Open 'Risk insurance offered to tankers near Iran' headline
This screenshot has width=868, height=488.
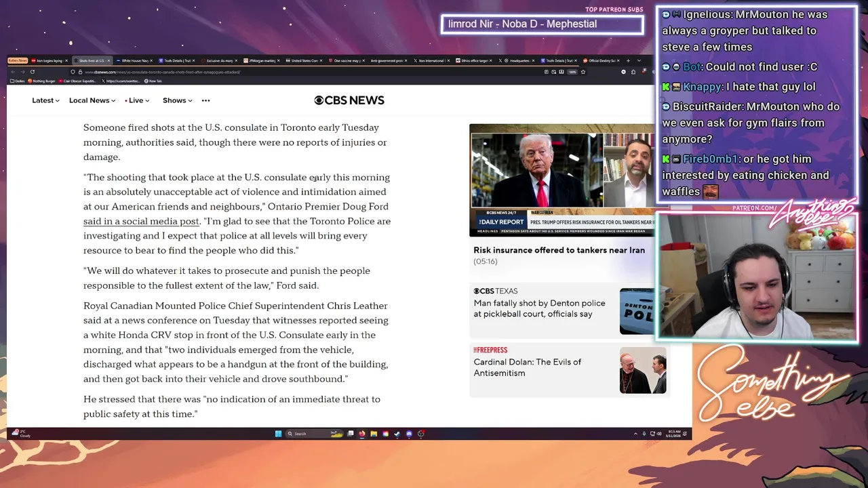[559, 250]
